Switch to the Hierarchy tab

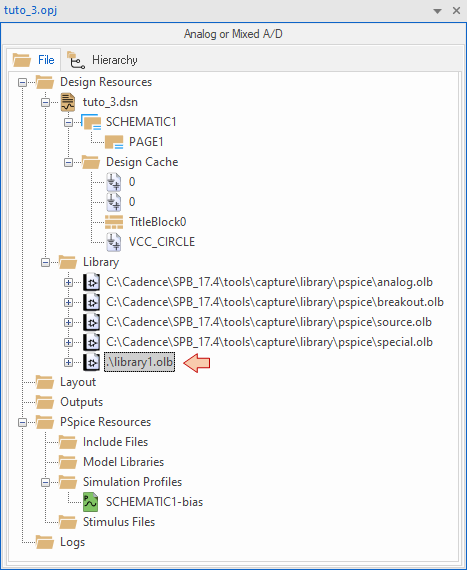102,60
